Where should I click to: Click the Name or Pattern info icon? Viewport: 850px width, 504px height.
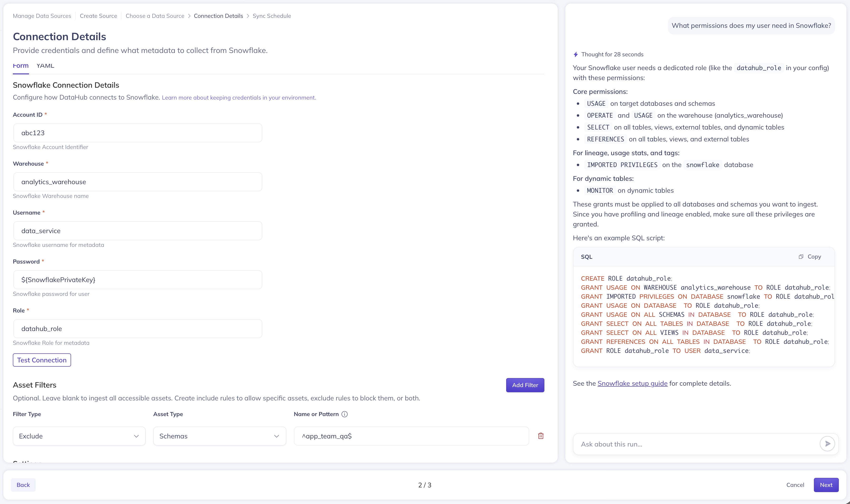tap(344, 414)
